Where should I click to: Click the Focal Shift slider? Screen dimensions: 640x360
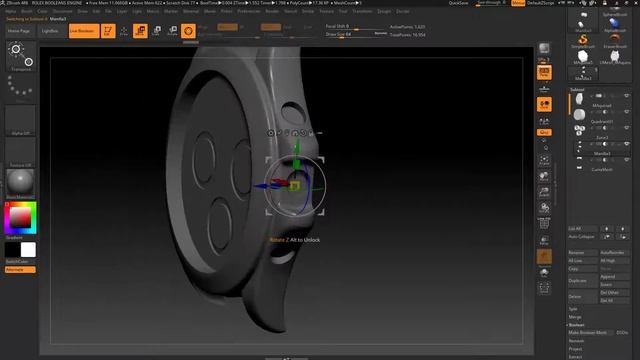[356, 27]
